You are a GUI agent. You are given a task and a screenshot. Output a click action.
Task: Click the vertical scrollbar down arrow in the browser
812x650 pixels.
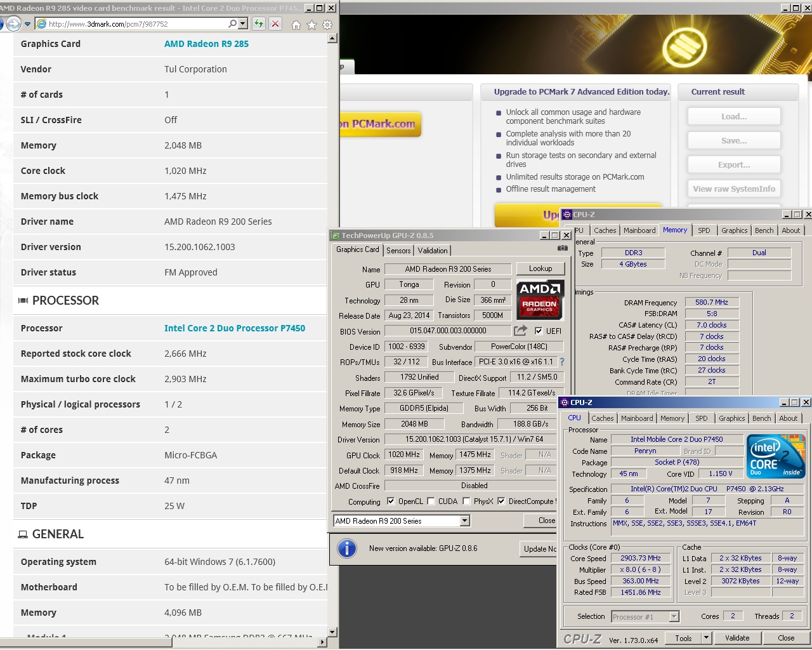(x=332, y=632)
